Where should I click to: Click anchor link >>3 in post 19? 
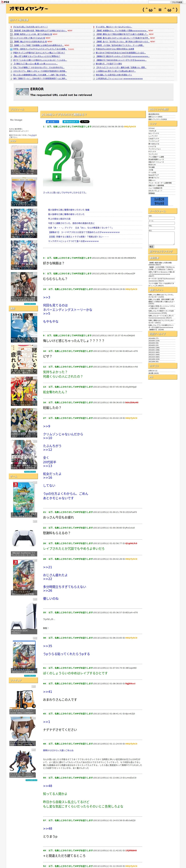[x=47, y=298]
